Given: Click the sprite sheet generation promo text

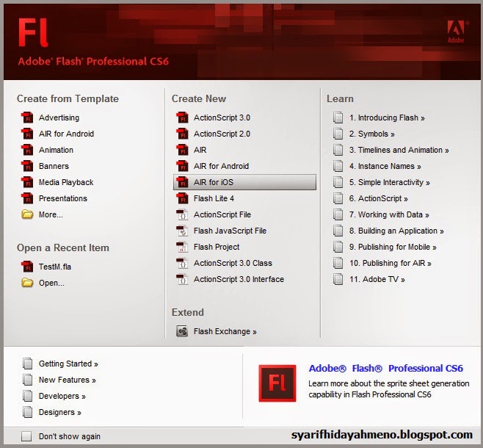Looking at the screenshot, I should [x=389, y=389].
